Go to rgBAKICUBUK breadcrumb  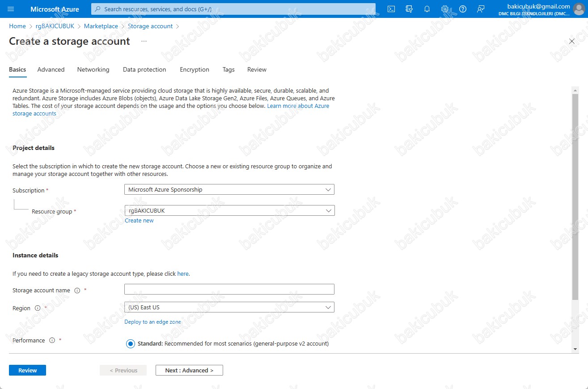point(55,26)
